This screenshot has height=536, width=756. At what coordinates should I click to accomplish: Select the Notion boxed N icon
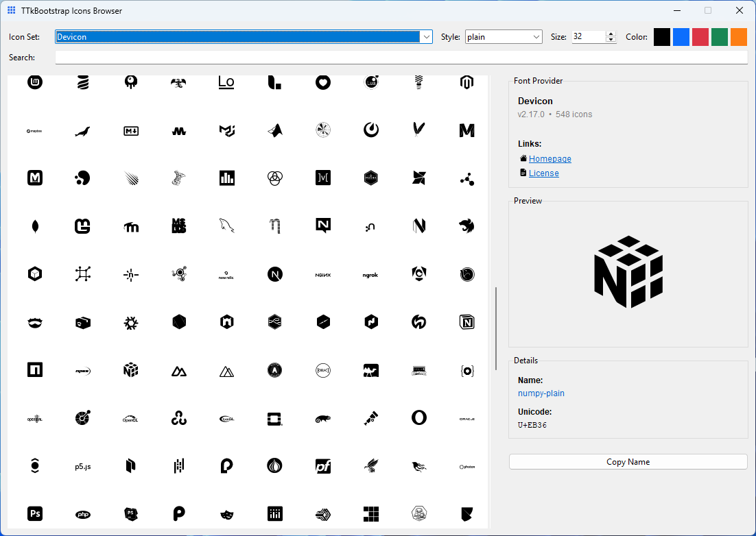[x=466, y=321]
